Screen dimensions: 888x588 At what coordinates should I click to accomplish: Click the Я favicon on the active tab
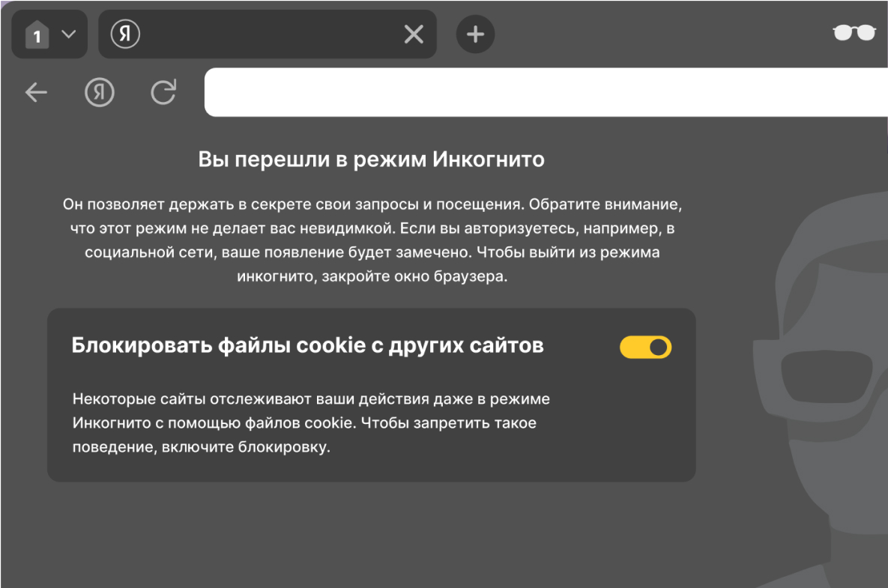point(125,34)
